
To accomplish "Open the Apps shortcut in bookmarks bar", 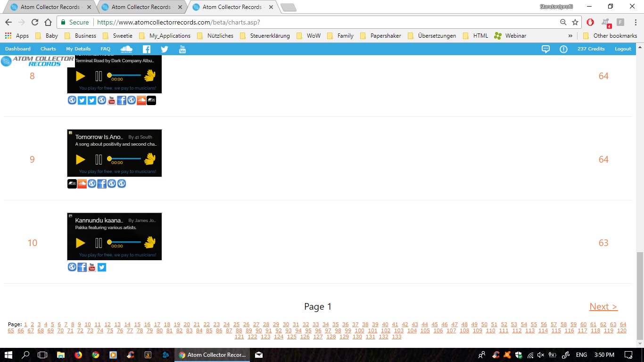I will (x=17, y=36).
